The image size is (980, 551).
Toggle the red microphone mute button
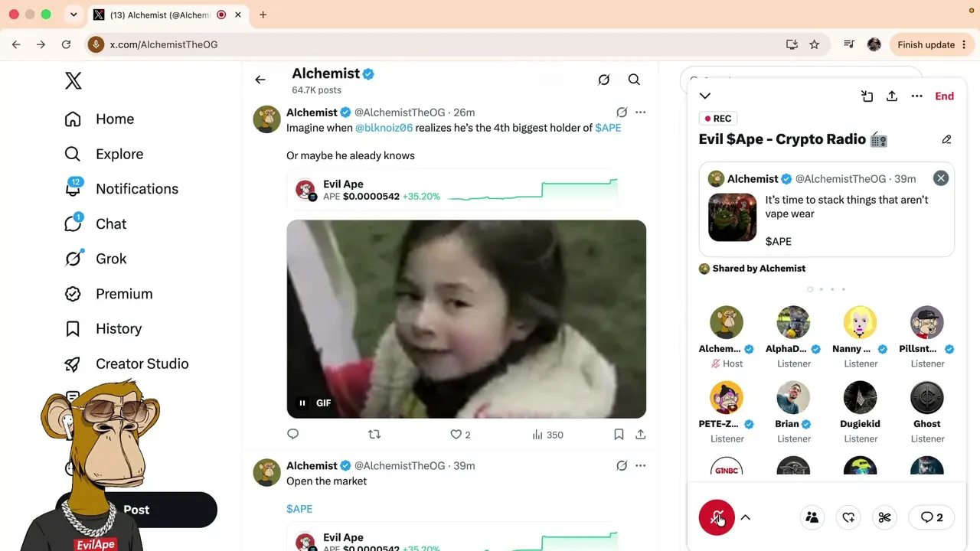tap(717, 517)
